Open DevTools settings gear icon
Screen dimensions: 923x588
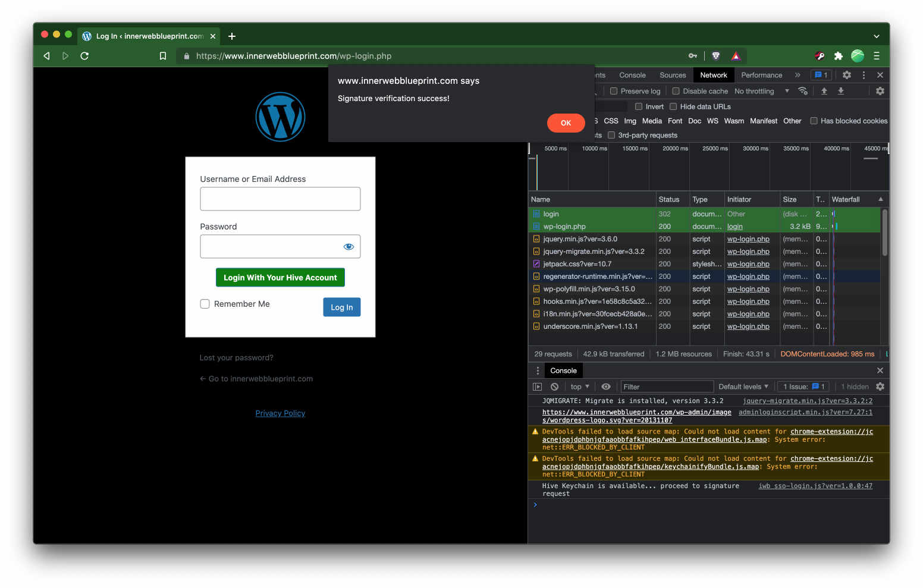click(x=847, y=75)
